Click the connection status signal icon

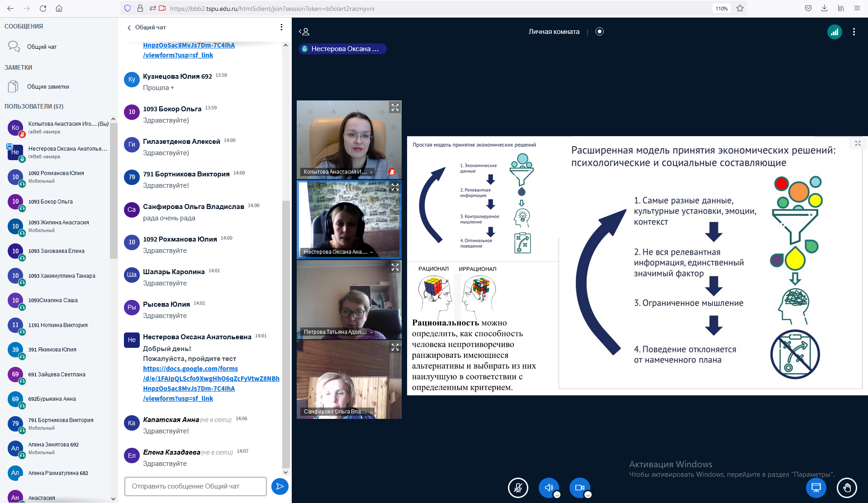point(834,32)
